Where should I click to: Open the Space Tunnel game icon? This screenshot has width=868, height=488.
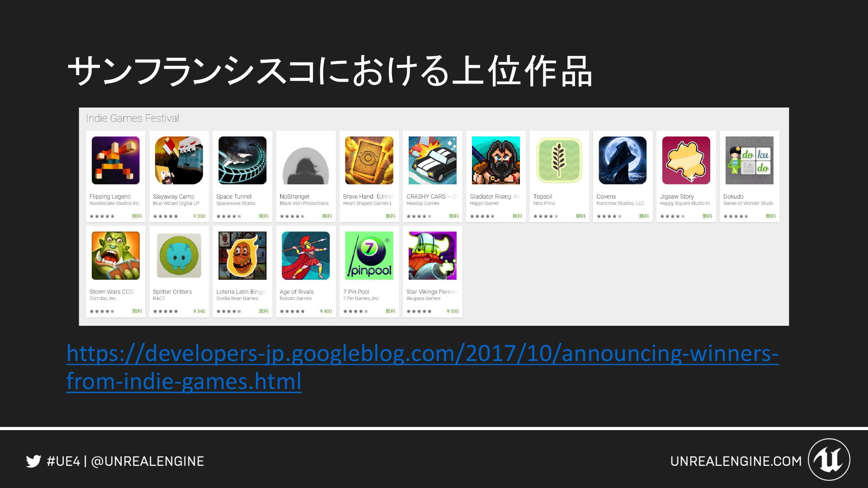coord(242,160)
